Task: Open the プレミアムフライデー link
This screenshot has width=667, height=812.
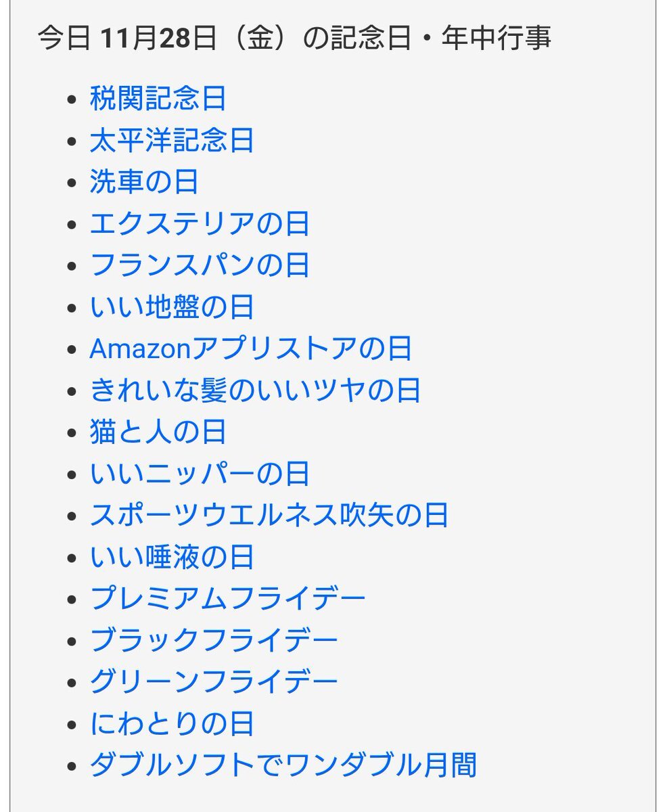Action: (227, 599)
